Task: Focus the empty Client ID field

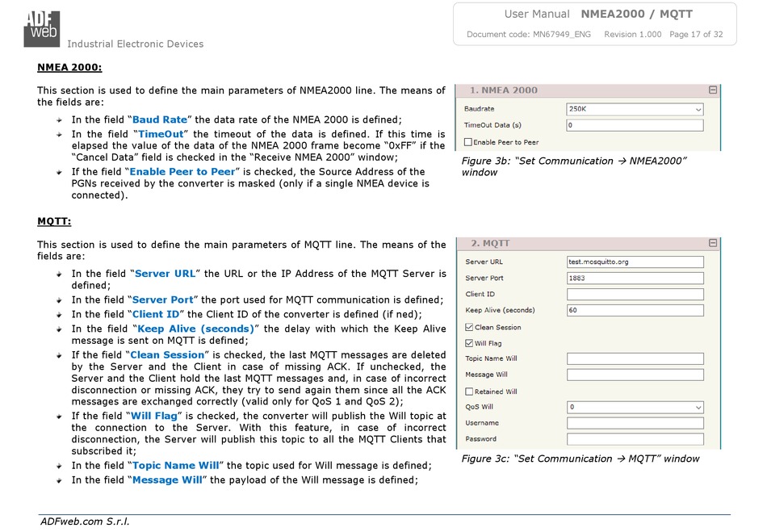Action: (635, 294)
